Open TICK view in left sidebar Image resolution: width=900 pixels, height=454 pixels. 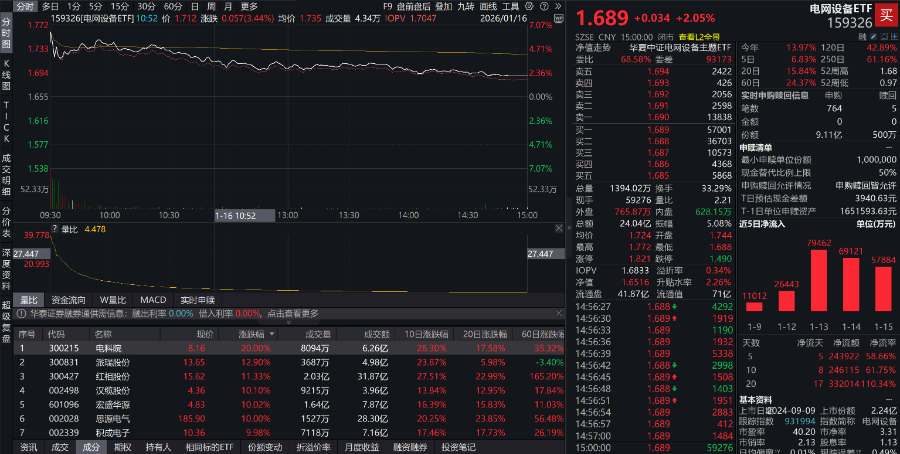[x=6, y=122]
